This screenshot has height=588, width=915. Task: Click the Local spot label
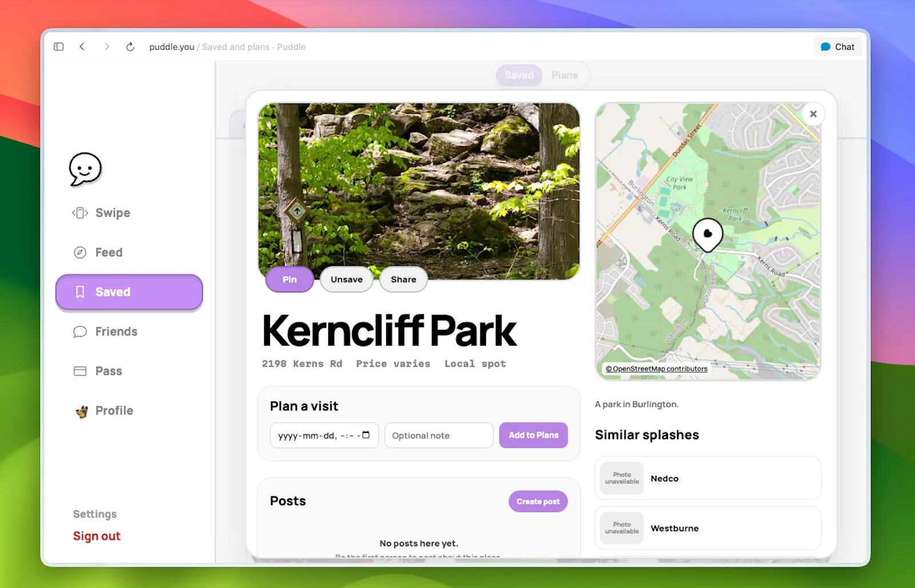tap(475, 364)
